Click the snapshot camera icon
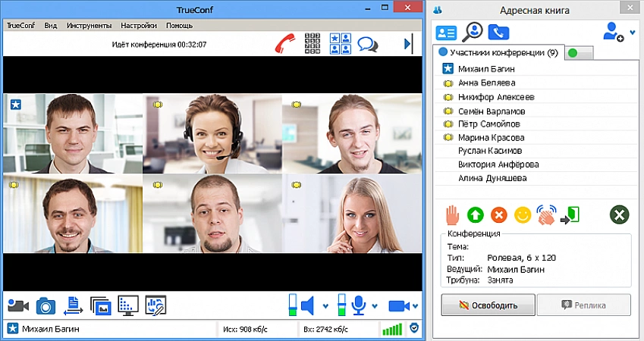 (x=46, y=305)
